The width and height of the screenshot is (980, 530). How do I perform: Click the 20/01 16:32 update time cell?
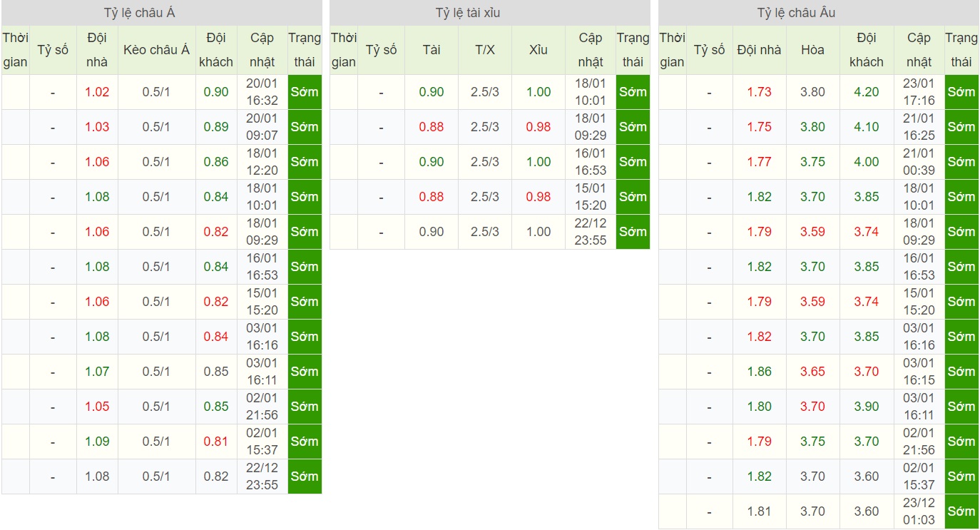pyautogui.click(x=262, y=92)
